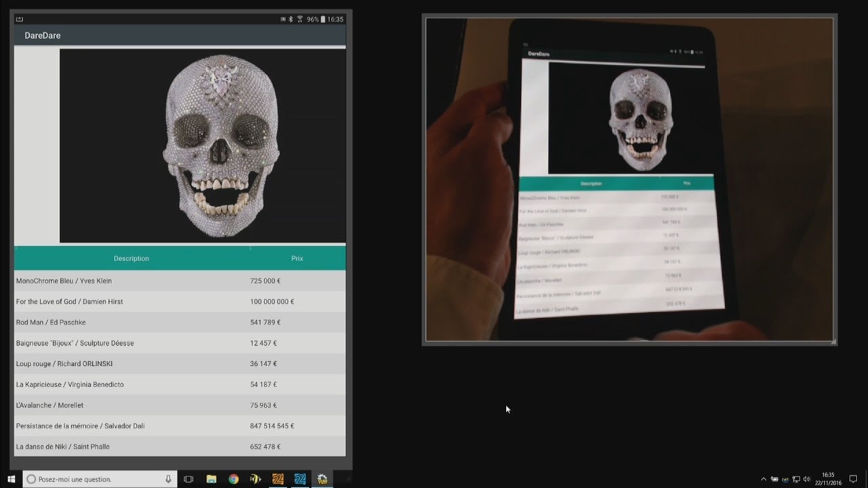Screen dimensions: 868x488
Task: Open the volume control in system tray
Action: point(806,479)
